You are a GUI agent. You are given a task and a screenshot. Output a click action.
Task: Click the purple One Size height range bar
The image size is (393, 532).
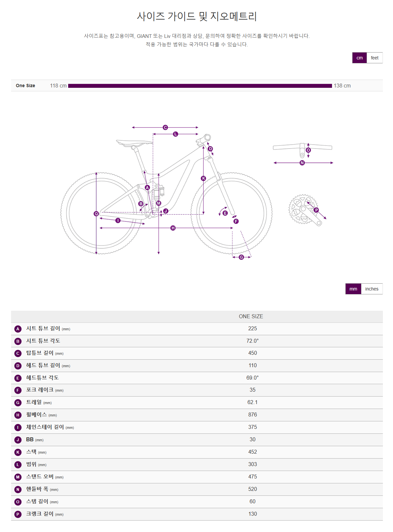click(x=200, y=86)
